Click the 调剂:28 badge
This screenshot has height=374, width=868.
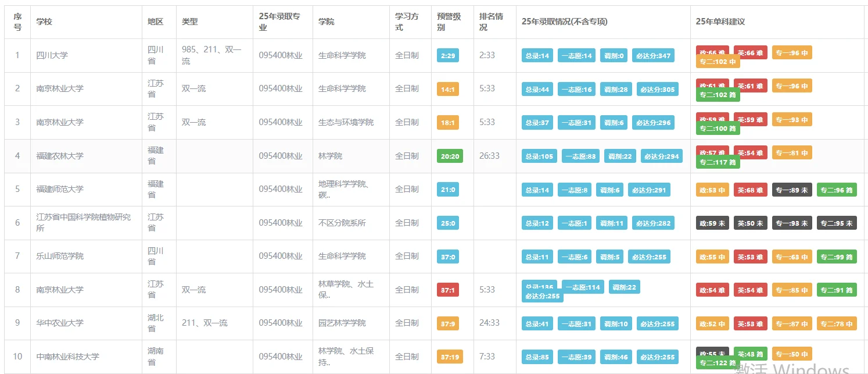point(616,90)
